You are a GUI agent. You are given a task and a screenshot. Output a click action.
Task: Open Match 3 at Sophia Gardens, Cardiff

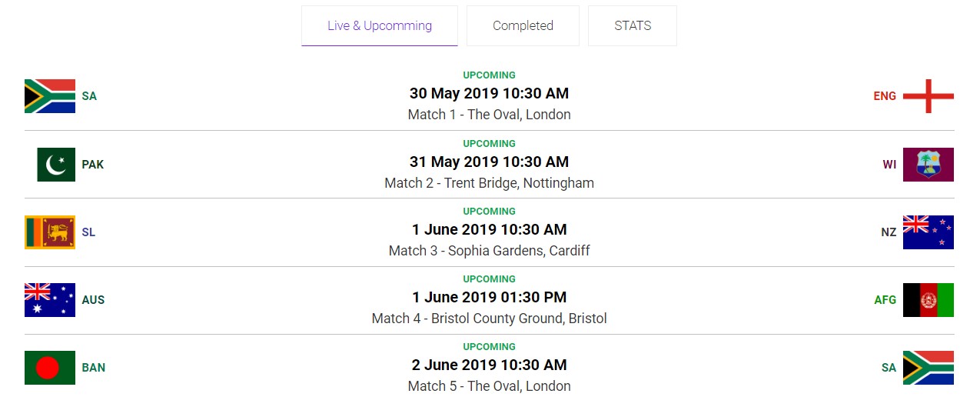pos(489,251)
